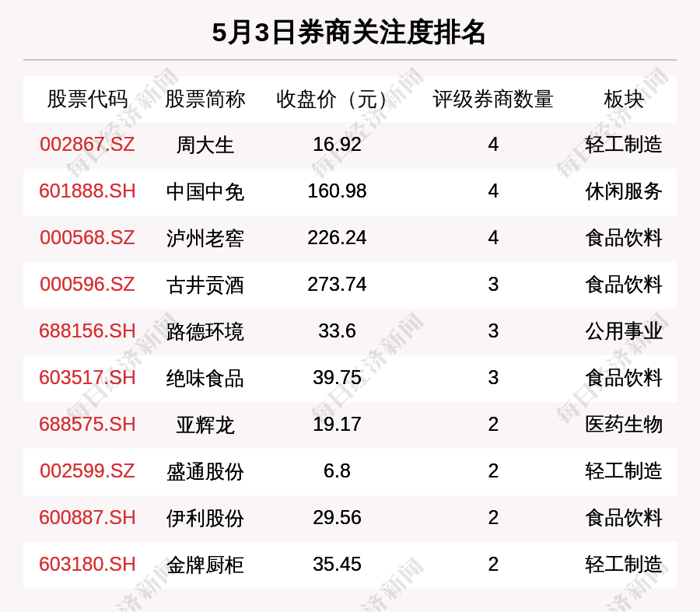Click 食品饮料 sector in 伊利股份 row
700x612 pixels.
pos(624,518)
